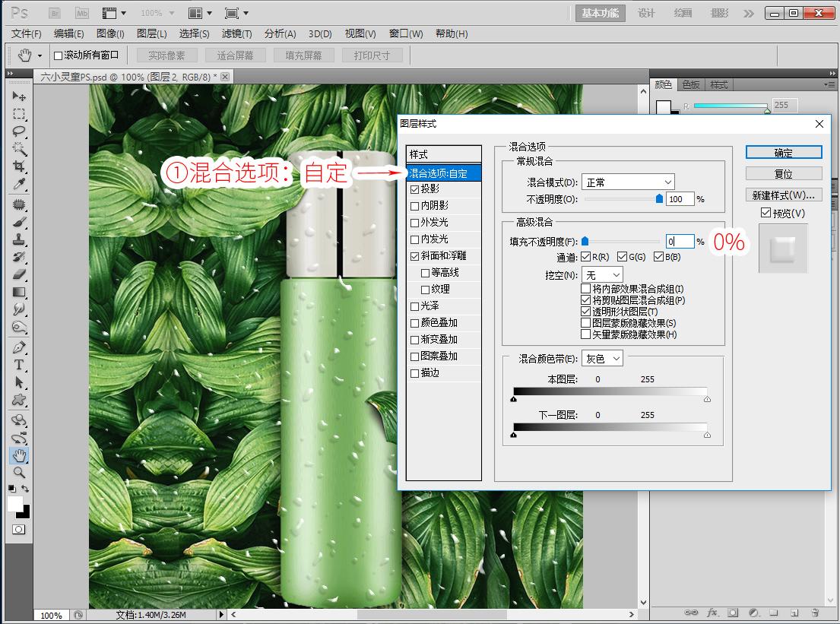
Task: Select the Move tool
Action: tap(20, 97)
